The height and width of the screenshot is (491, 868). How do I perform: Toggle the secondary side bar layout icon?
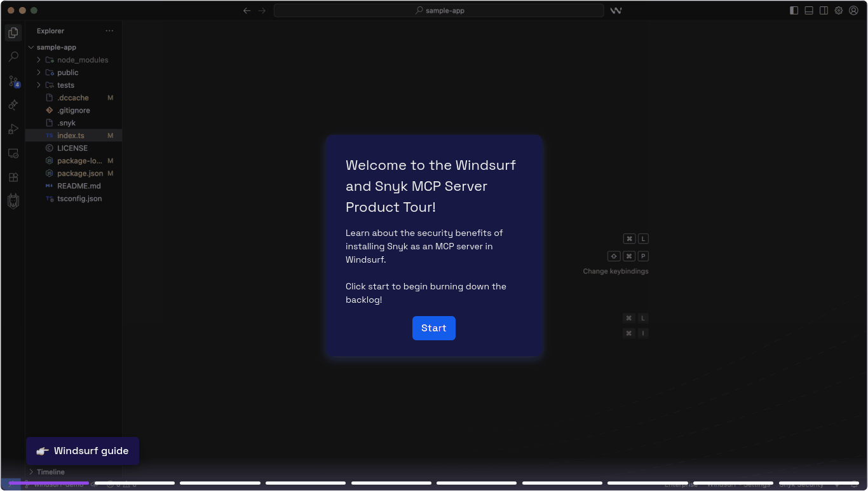pos(824,10)
